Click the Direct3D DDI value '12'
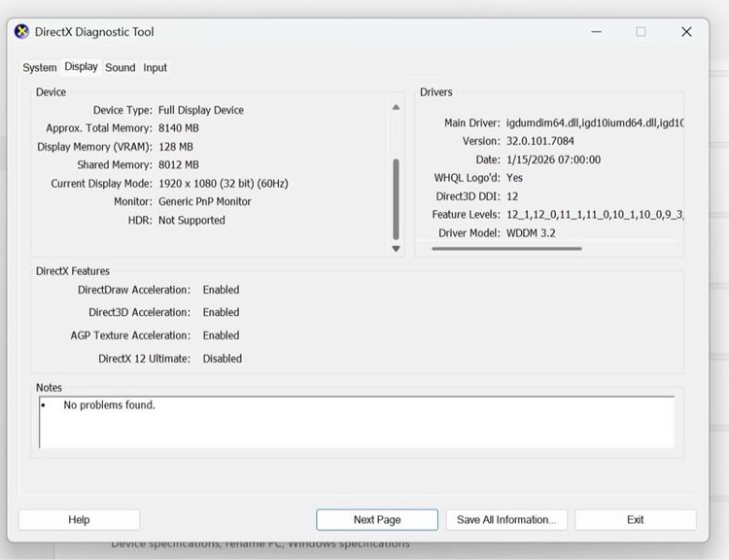Viewport: 729px width, 560px height. (512, 196)
